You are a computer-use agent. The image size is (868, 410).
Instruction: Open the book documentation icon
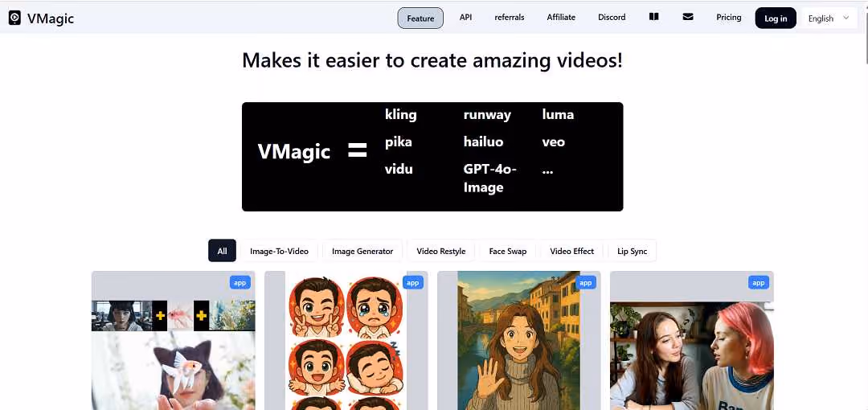(653, 17)
